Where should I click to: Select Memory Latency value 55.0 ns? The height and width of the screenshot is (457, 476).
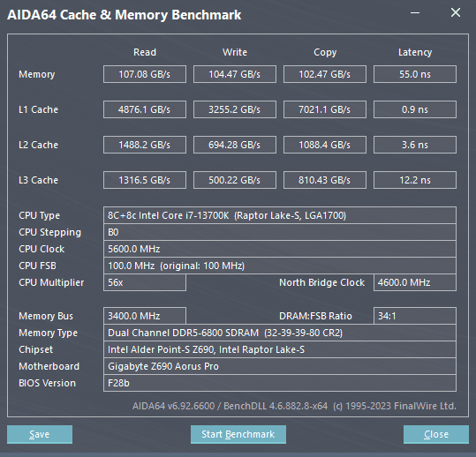(x=415, y=74)
